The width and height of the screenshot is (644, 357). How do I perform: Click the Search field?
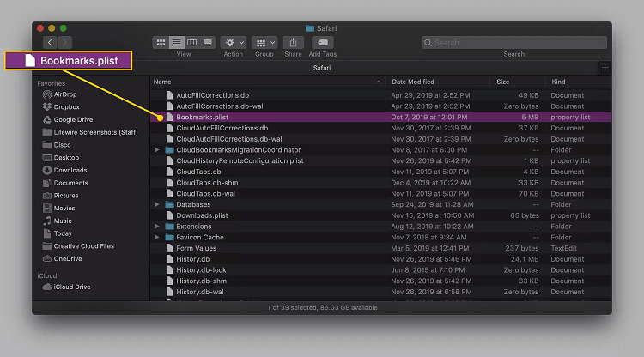(513, 42)
